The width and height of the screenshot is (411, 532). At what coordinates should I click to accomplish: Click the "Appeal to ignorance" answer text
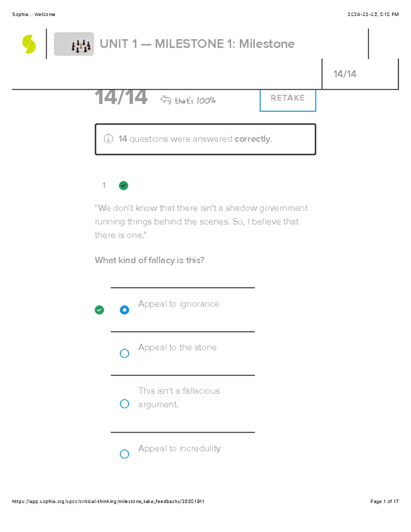178,304
